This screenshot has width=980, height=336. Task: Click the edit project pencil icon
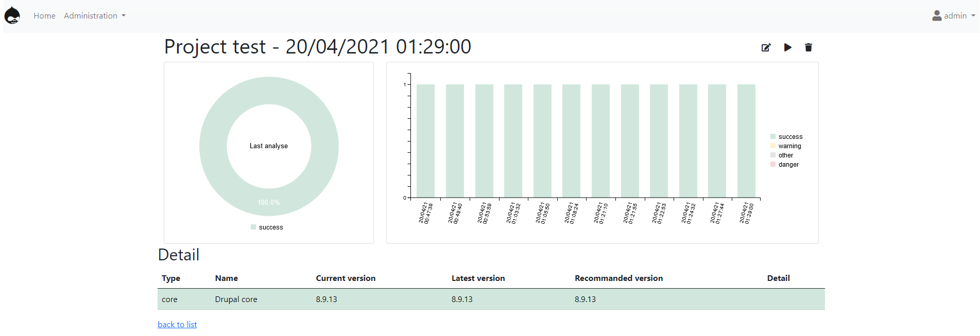tap(766, 47)
